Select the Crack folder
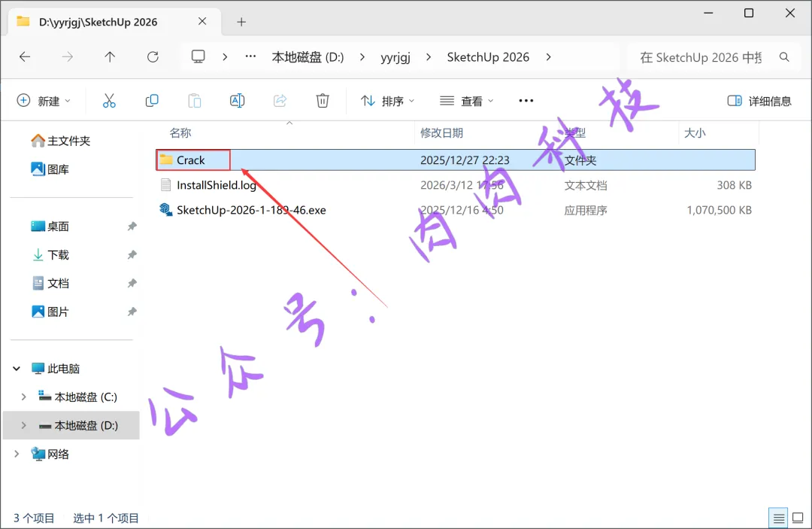Screen dimensions: 812x529 456,160
